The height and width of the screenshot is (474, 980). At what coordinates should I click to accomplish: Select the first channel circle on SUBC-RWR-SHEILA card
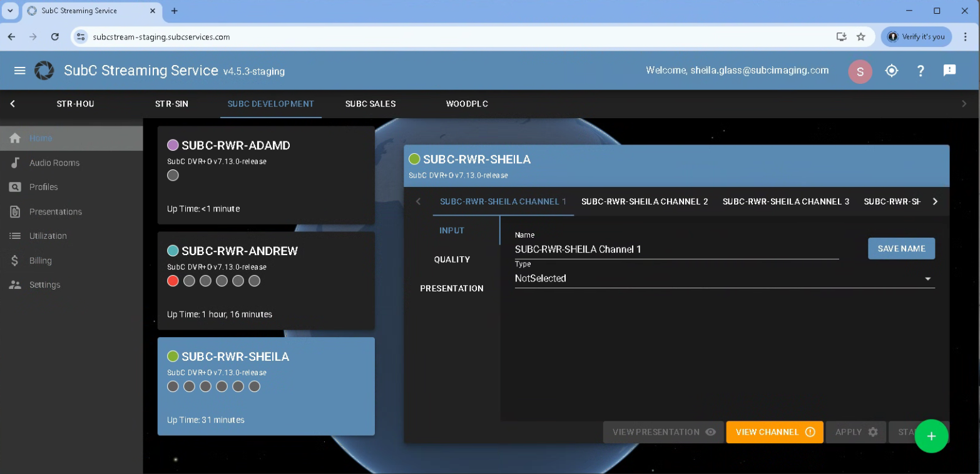tap(173, 387)
